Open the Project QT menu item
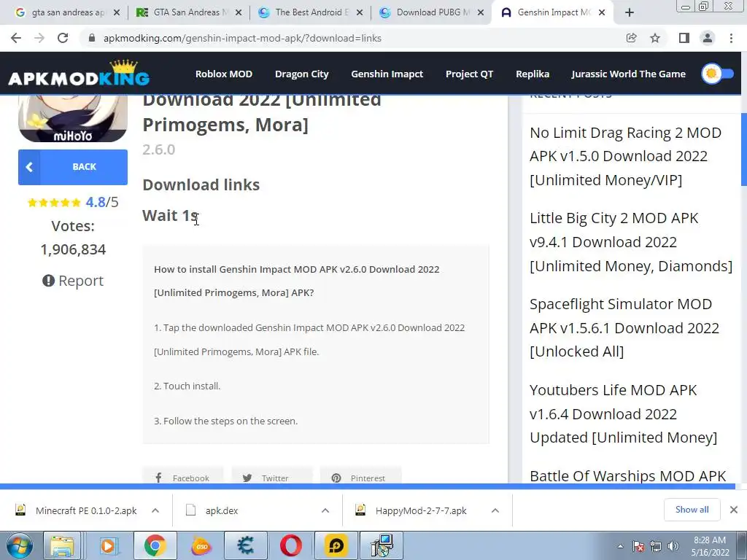The height and width of the screenshot is (560, 747). click(469, 74)
